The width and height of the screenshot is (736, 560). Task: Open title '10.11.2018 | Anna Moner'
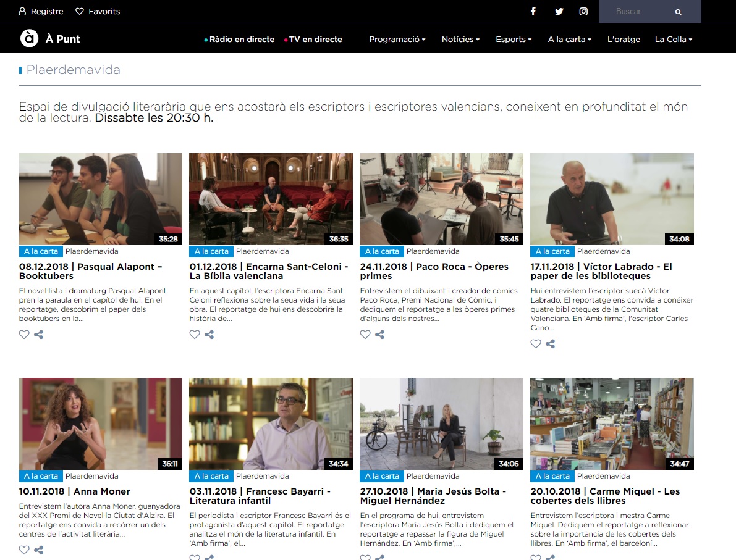click(75, 491)
